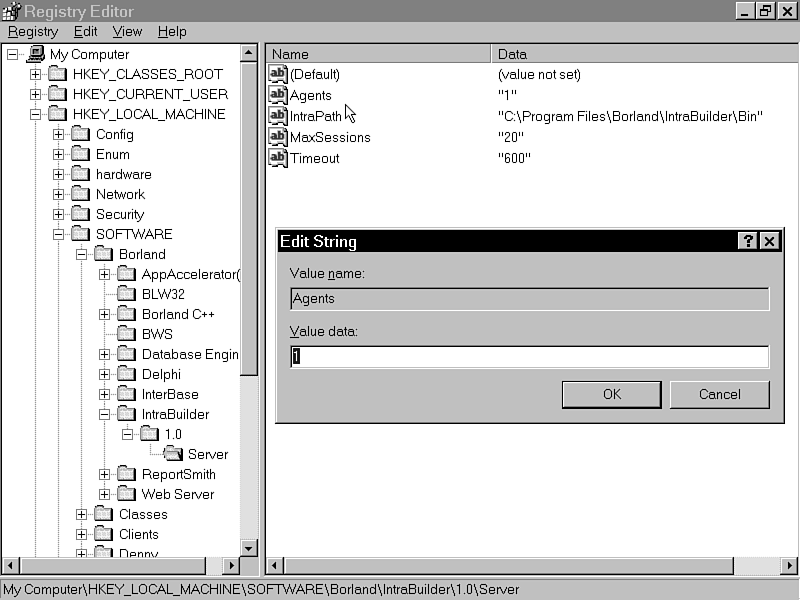Viewport: 800px width, 600px height.
Task: Click the BLW32 folder icon
Action: pyautogui.click(x=127, y=294)
